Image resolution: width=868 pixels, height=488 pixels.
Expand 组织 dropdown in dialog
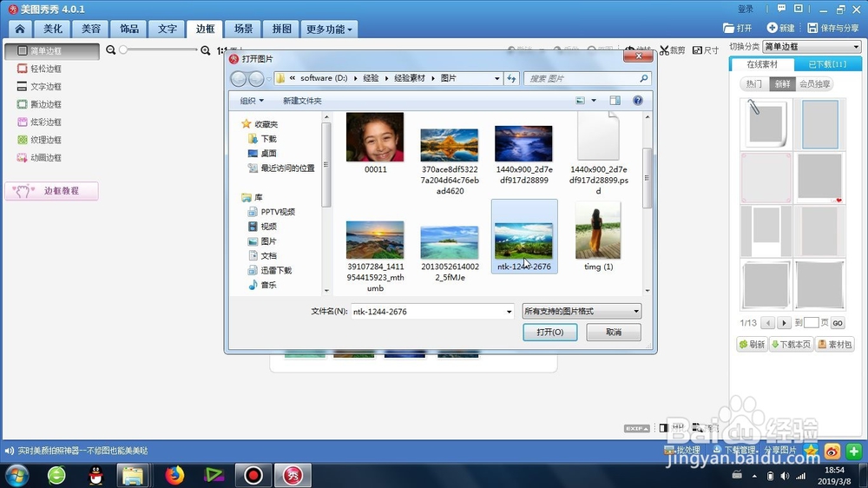pyautogui.click(x=252, y=101)
